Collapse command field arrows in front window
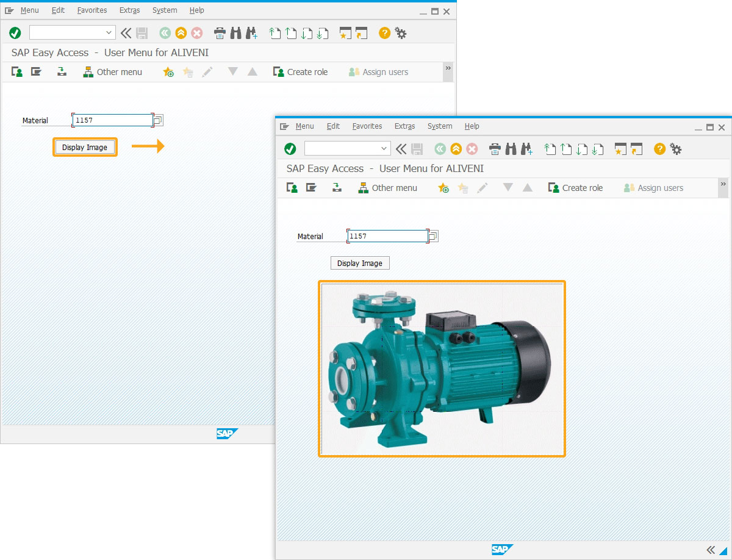This screenshot has width=732, height=560. (x=401, y=149)
